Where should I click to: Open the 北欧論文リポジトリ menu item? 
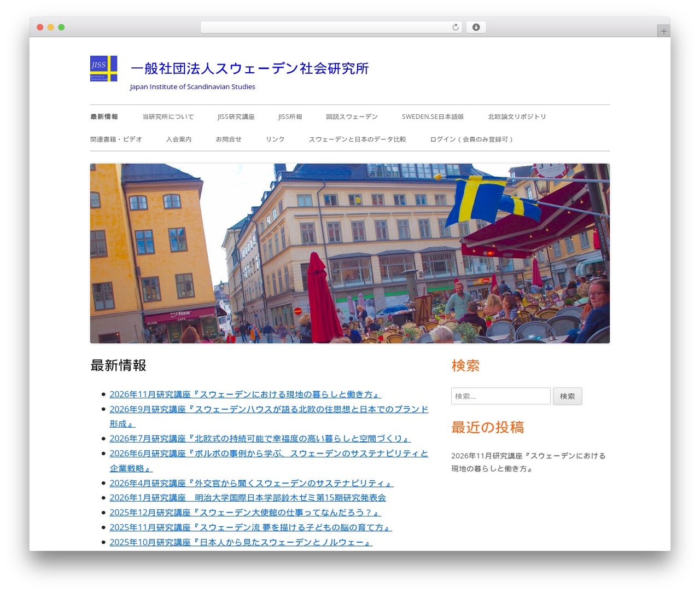tap(517, 117)
